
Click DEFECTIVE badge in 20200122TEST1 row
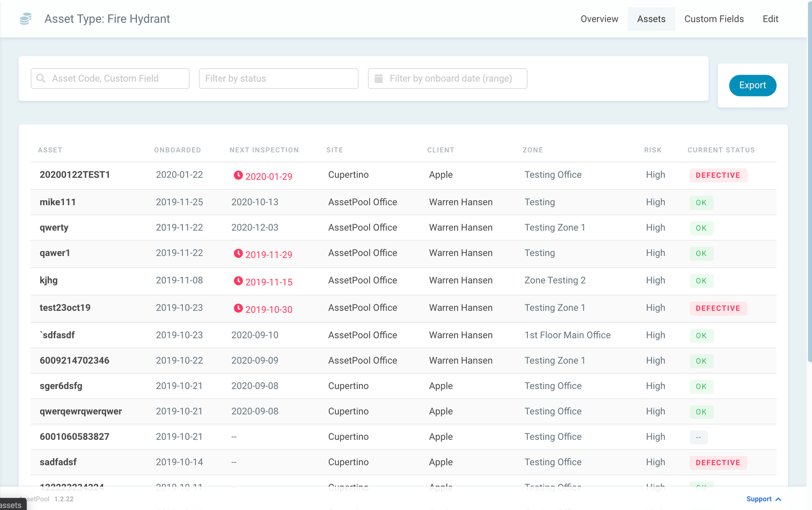718,175
